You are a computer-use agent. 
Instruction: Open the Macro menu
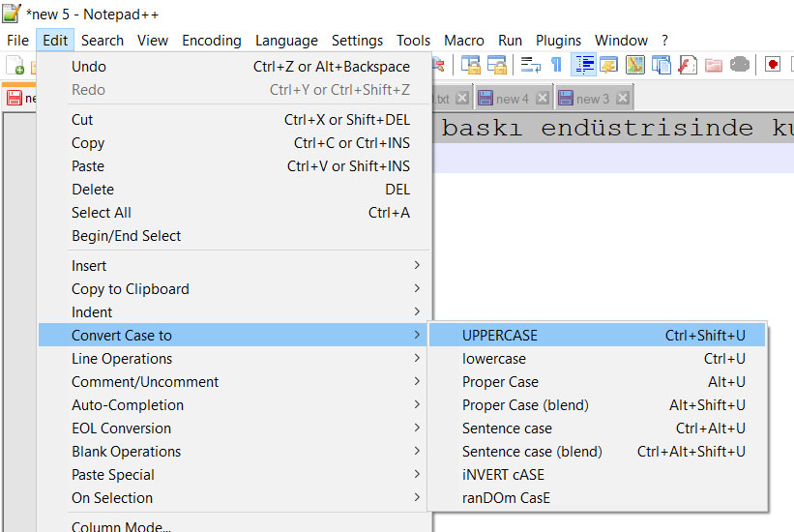coord(464,40)
